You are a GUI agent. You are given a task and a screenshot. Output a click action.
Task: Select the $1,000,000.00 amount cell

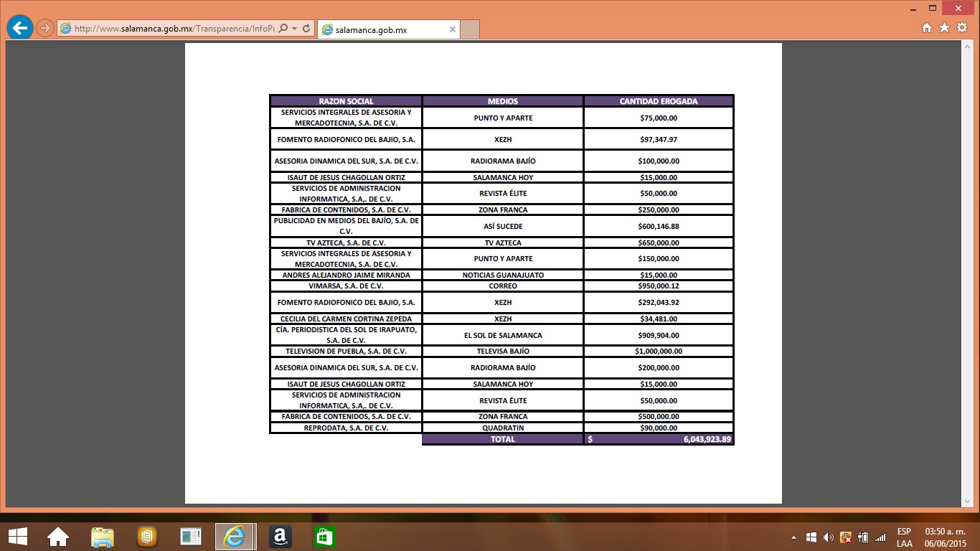tap(659, 351)
